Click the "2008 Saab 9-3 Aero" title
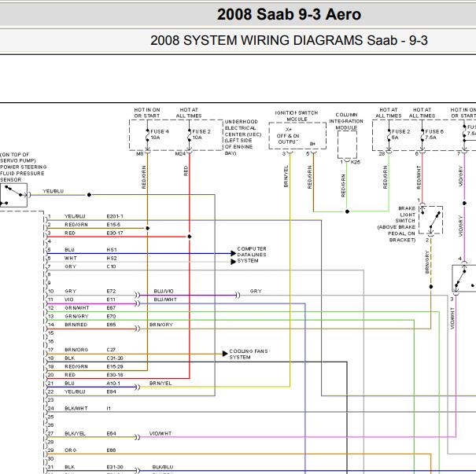The width and height of the screenshot is (476, 474). coord(289,14)
